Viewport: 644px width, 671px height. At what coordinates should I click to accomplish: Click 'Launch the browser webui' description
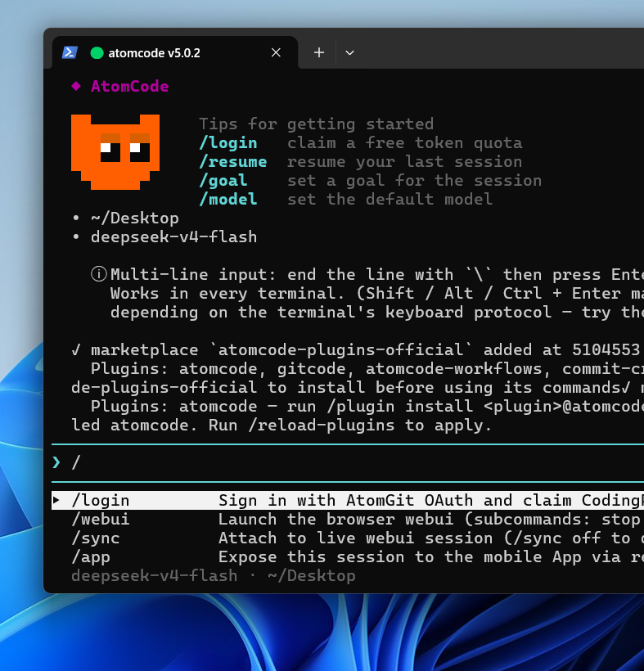[x=336, y=519]
